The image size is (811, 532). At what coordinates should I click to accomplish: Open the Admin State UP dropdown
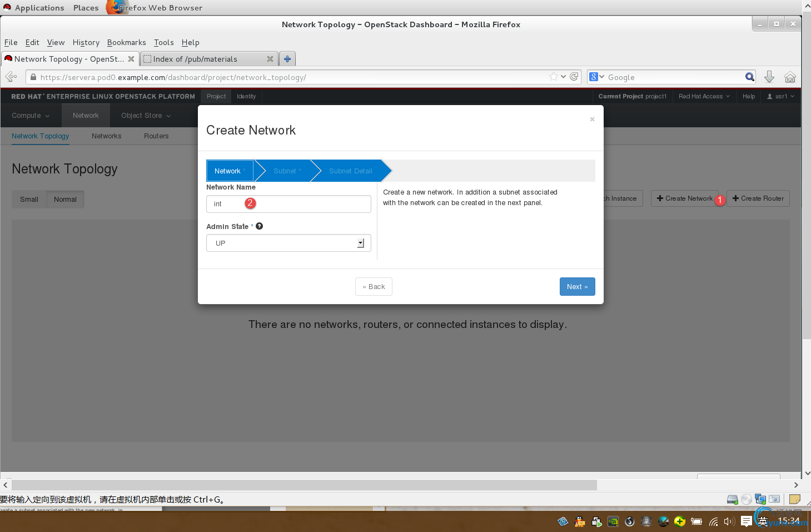pos(288,243)
